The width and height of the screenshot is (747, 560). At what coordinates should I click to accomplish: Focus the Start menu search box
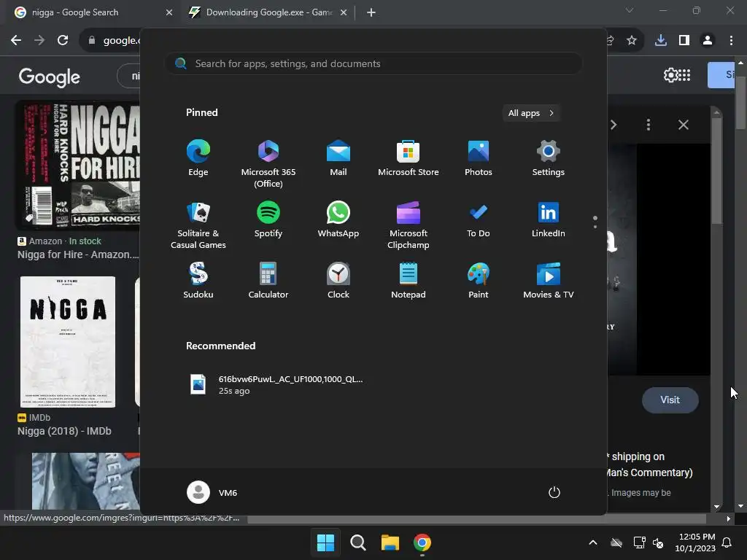373,63
